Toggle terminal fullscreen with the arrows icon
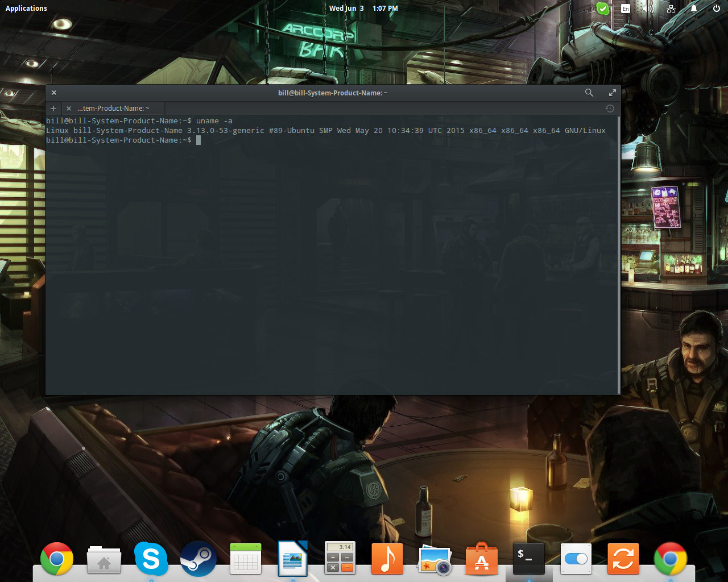The height and width of the screenshot is (582, 728). click(613, 93)
